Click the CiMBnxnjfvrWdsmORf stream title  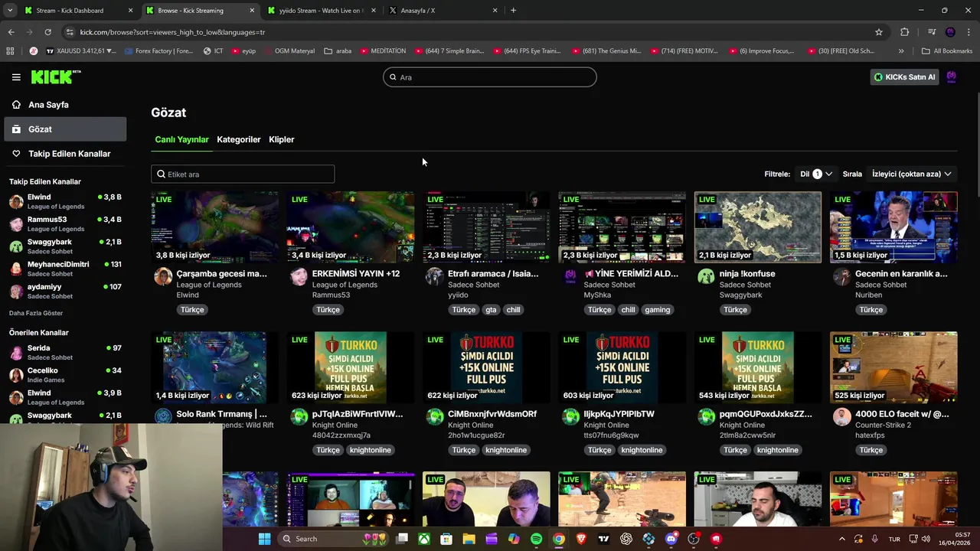tap(492, 414)
